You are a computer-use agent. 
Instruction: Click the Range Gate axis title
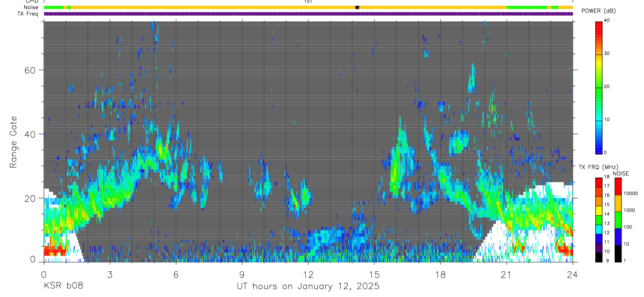[x=14, y=141]
